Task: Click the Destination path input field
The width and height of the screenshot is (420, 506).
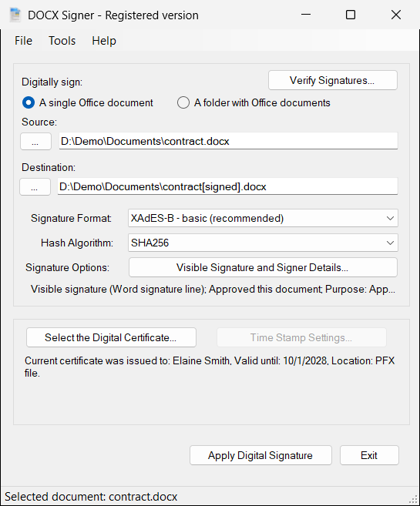Action: 227,186
